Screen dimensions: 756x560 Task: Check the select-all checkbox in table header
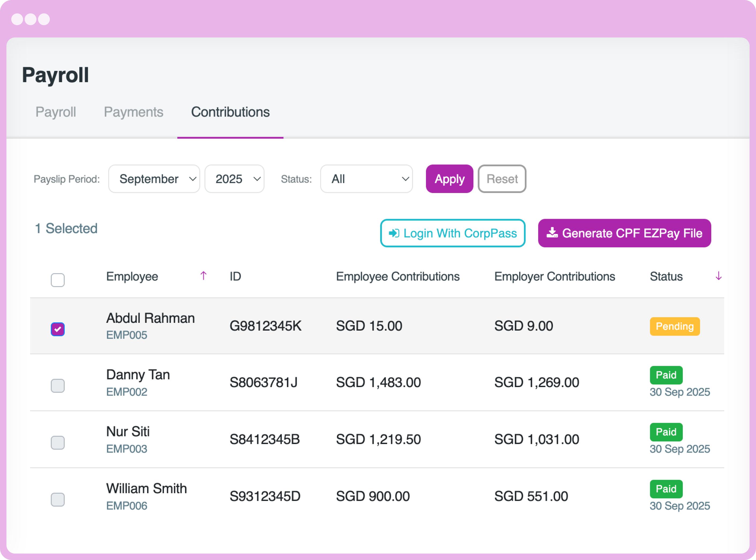(58, 280)
